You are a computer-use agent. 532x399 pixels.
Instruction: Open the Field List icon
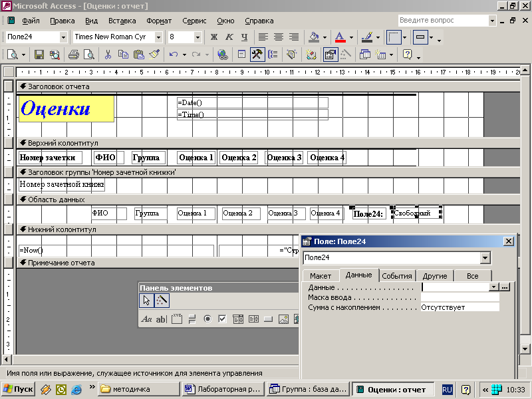[241, 55]
